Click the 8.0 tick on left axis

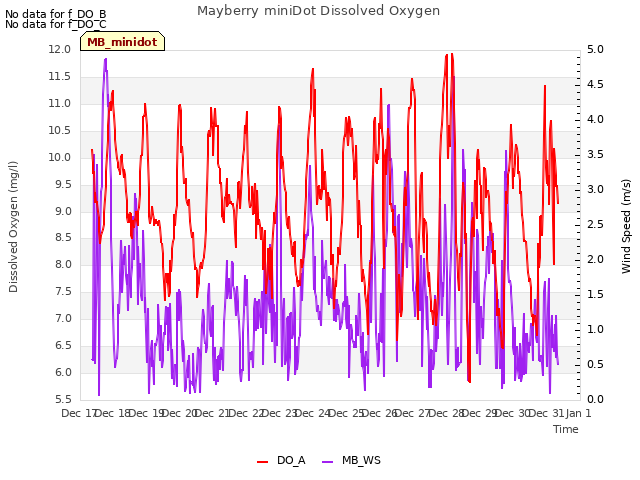63,264
